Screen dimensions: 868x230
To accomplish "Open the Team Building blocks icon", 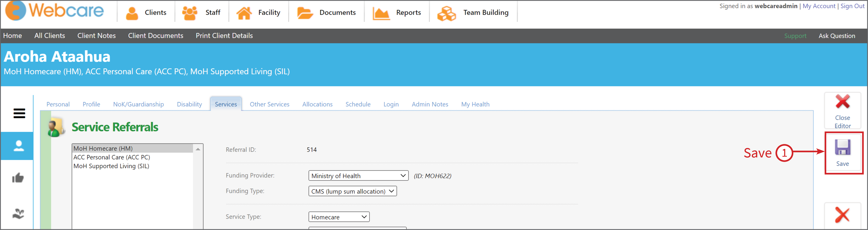I will [x=446, y=13].
